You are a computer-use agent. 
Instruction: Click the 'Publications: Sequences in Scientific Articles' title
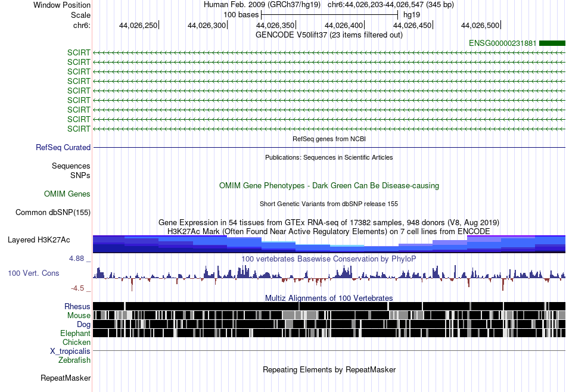tap(329, 157)
